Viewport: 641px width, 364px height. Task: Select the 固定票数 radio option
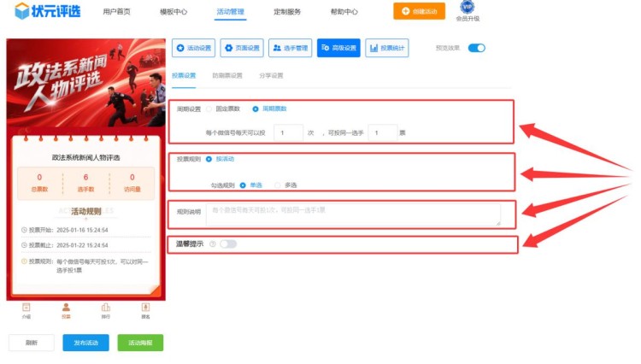(209, 109)
